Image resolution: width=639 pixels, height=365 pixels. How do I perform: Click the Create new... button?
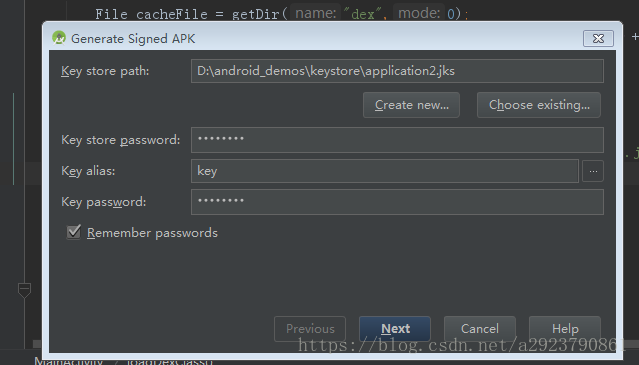[411, 105]
